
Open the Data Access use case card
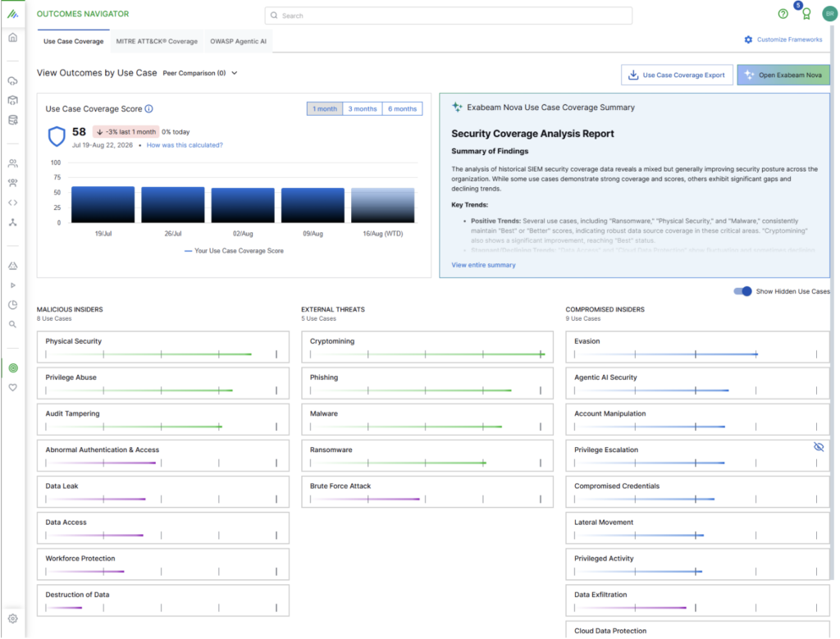163,528
